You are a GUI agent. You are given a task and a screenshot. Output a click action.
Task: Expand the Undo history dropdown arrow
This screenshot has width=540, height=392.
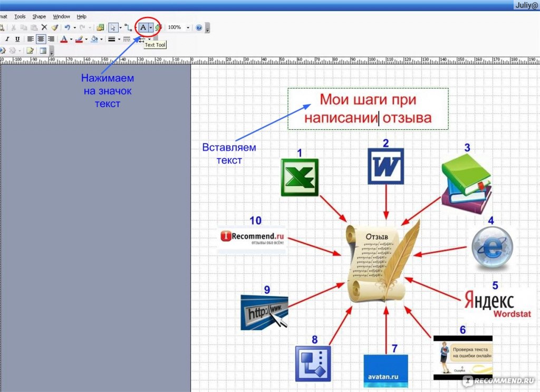pyautogui.click(x=74, y=27)
